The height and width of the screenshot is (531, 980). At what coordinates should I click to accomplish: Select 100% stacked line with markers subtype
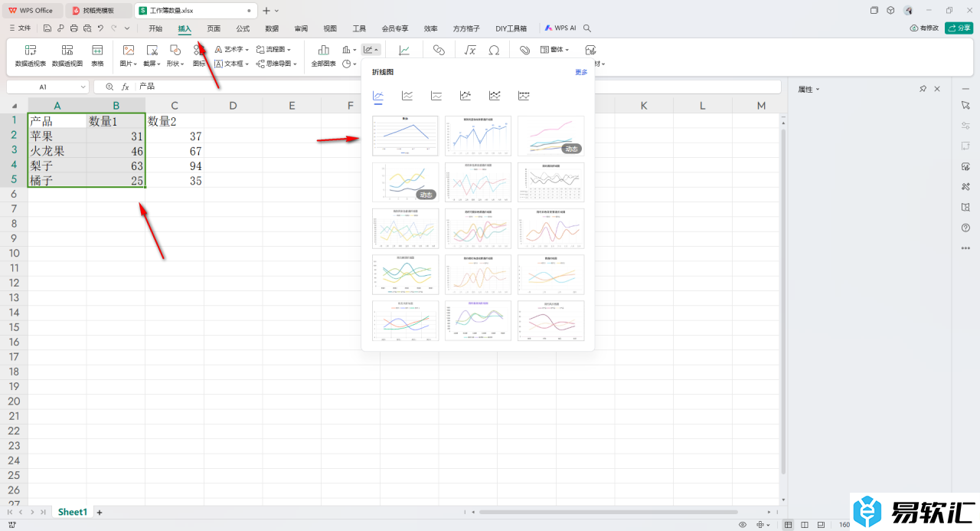pyautogui.click(x=524, y=96)
